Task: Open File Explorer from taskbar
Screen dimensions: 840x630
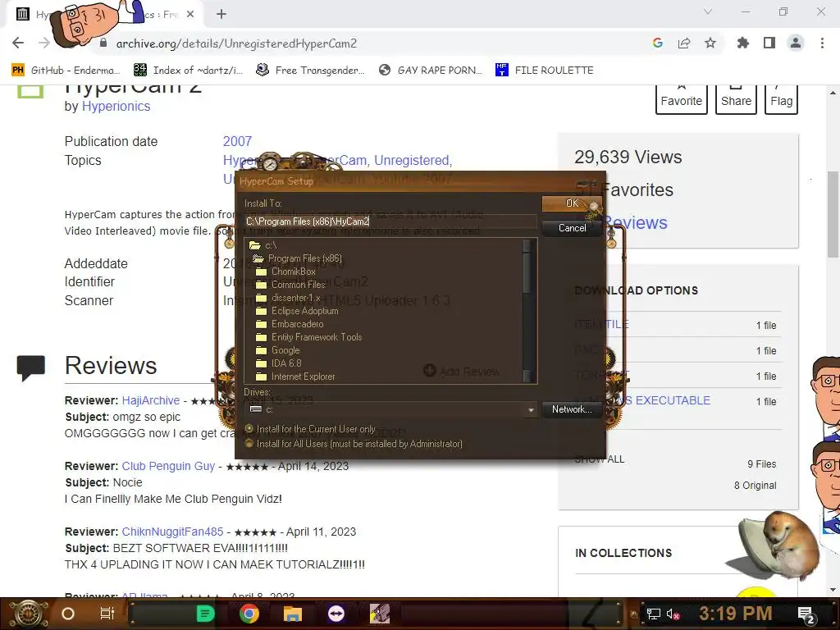Action: point(293,614)
